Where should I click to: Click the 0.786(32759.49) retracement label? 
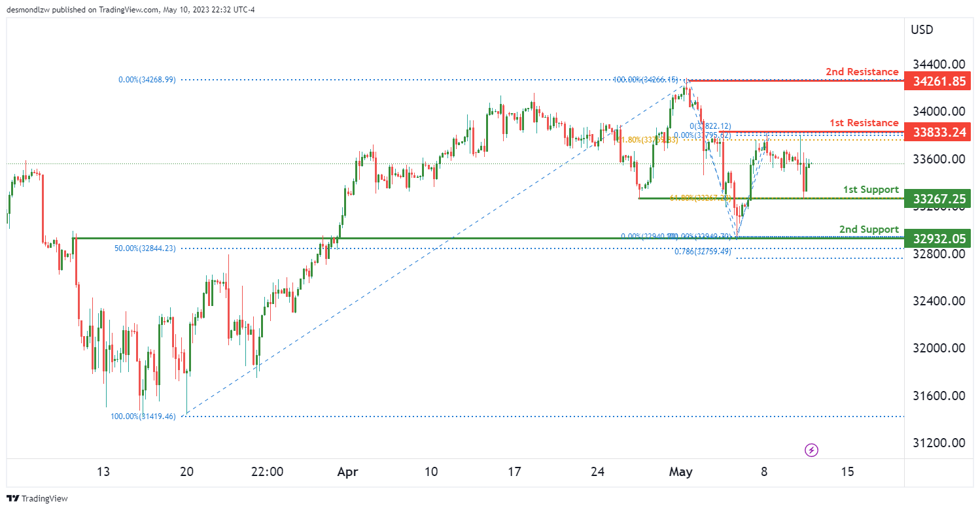(x=703, y=251)
